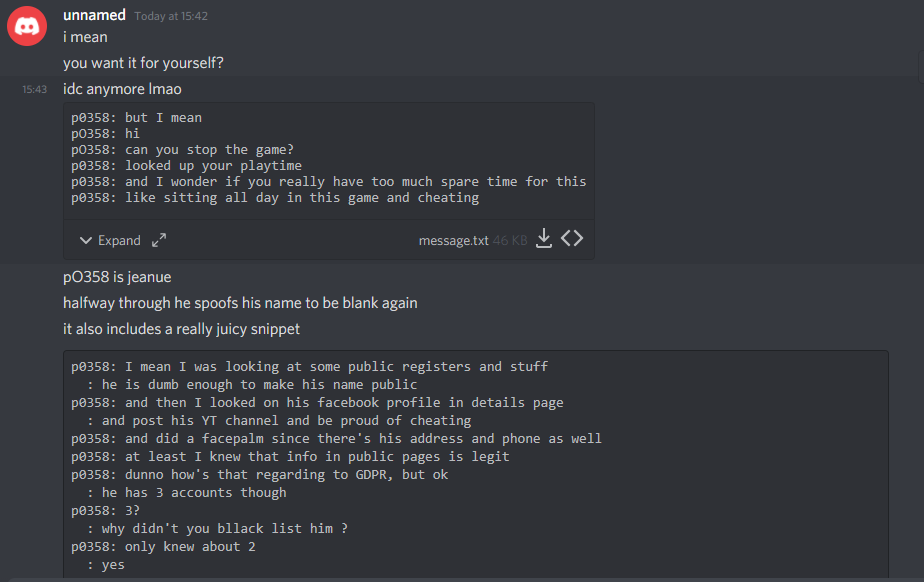The width and height of the screenshot is (924, 582).
Task: Click the message 'you want it for yourself?'
Action: pos(143,63)
